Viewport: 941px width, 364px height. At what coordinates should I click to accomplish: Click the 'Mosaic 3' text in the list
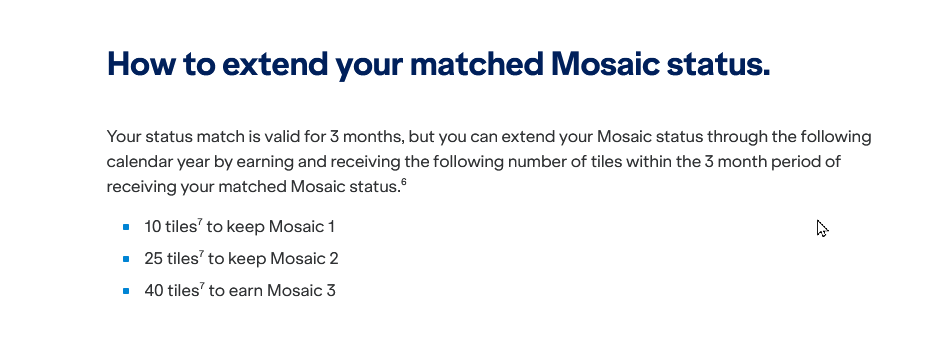[301, 291]
